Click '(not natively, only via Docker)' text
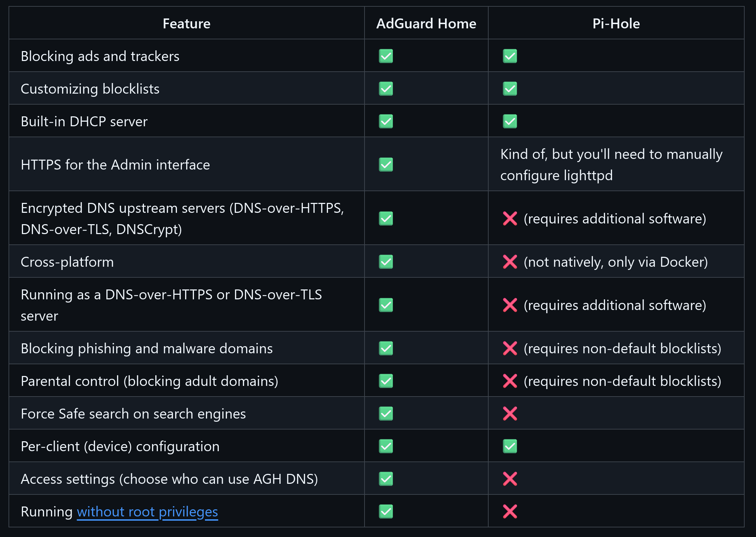756x537 pixels. [x=615, y=262]
